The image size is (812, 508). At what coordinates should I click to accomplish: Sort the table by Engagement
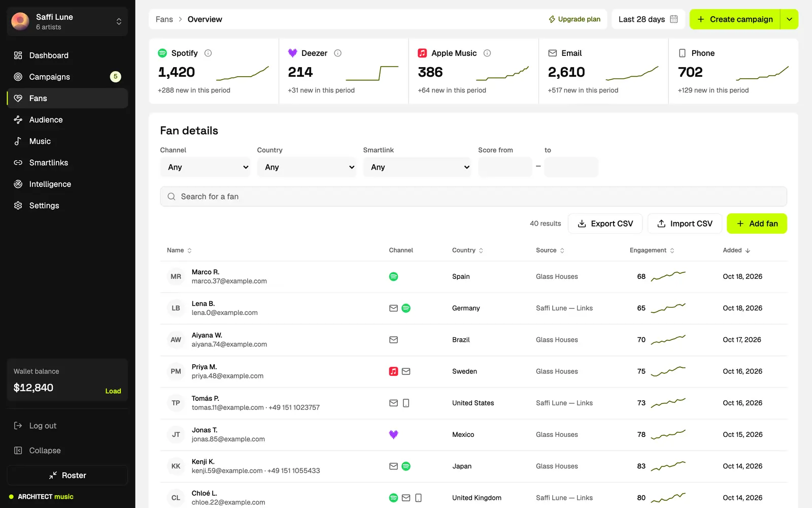pyautogui.click(x=652, y=250)
